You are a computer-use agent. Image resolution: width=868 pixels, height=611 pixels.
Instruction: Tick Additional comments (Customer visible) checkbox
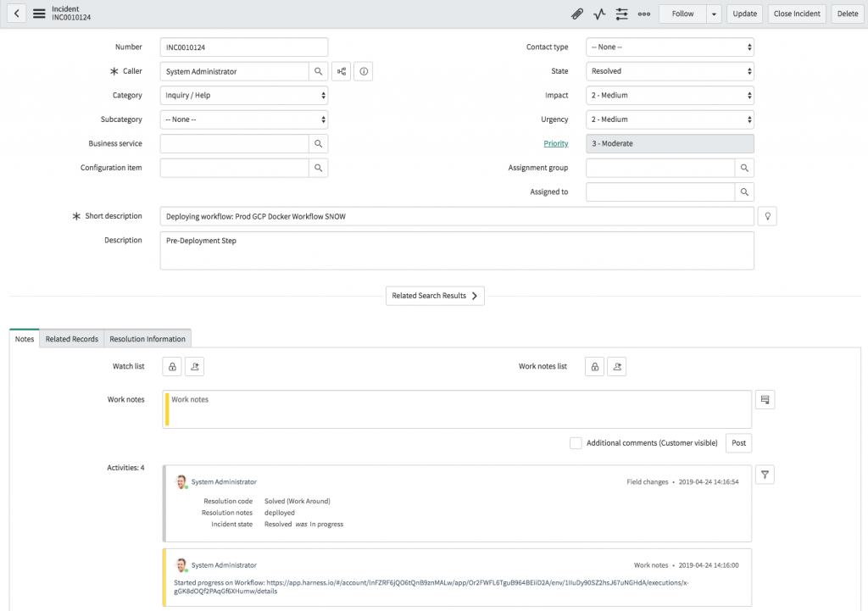click(x=576, y=442)
